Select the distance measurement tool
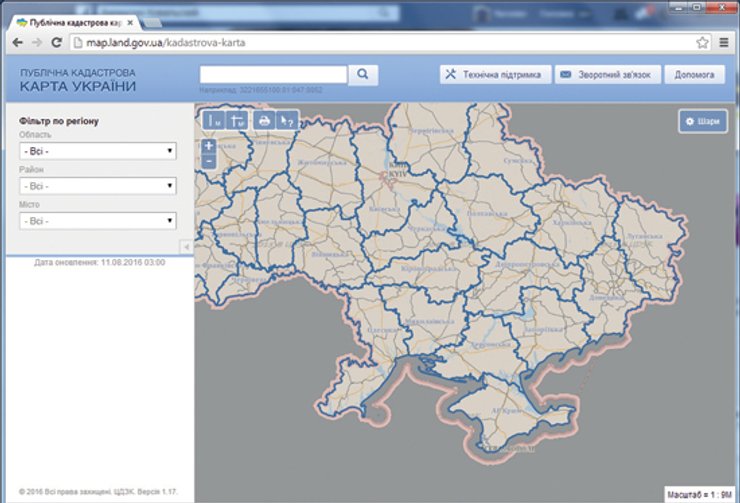This screenshot has height=503, width=740. [x=215, y=121]
